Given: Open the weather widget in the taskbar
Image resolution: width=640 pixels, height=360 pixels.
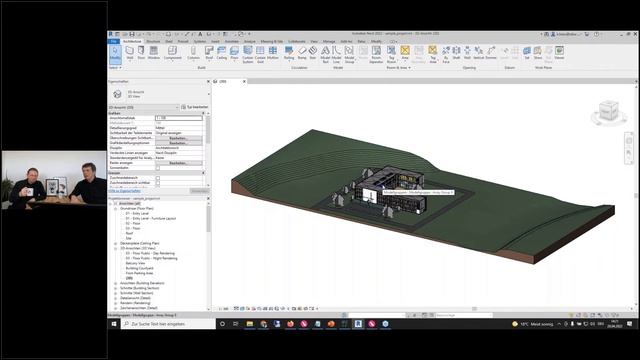Looking at the screenshot, I should point(533,324).
